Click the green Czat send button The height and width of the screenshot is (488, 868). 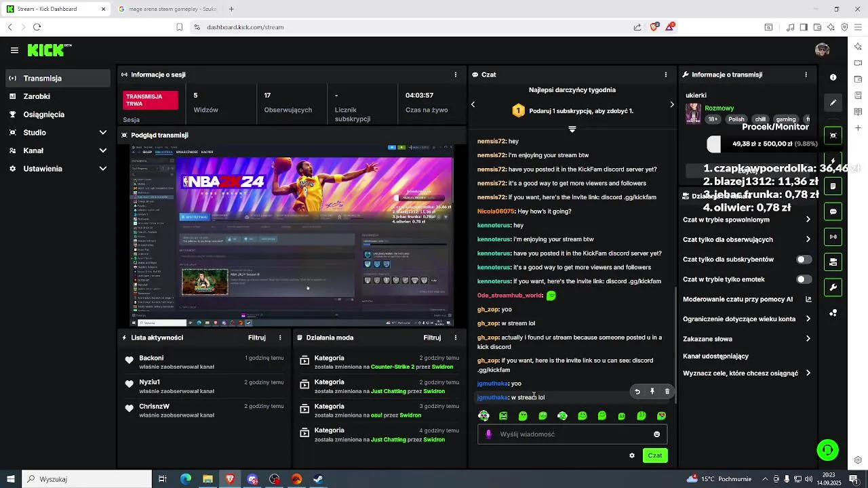point(654,455)
